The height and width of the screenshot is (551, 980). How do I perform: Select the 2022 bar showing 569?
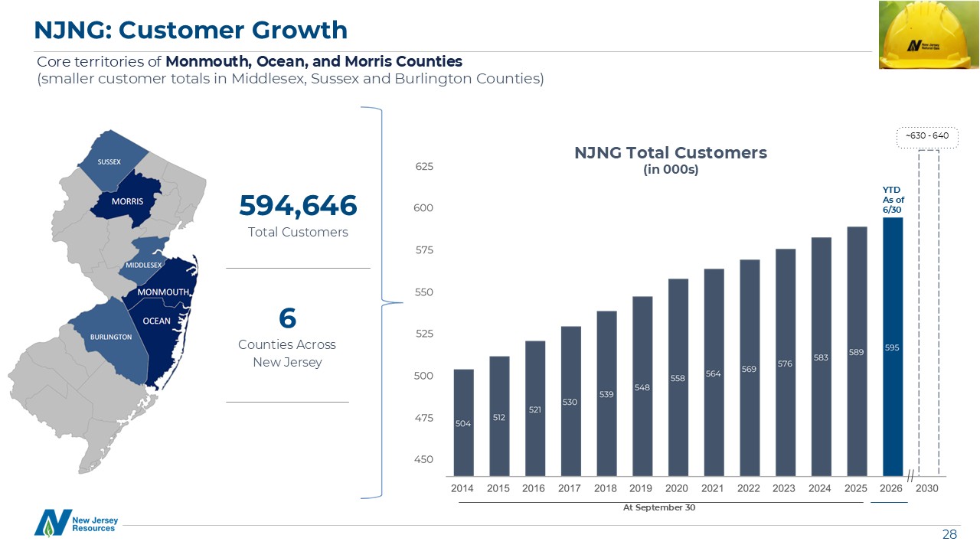pos(750,367)
